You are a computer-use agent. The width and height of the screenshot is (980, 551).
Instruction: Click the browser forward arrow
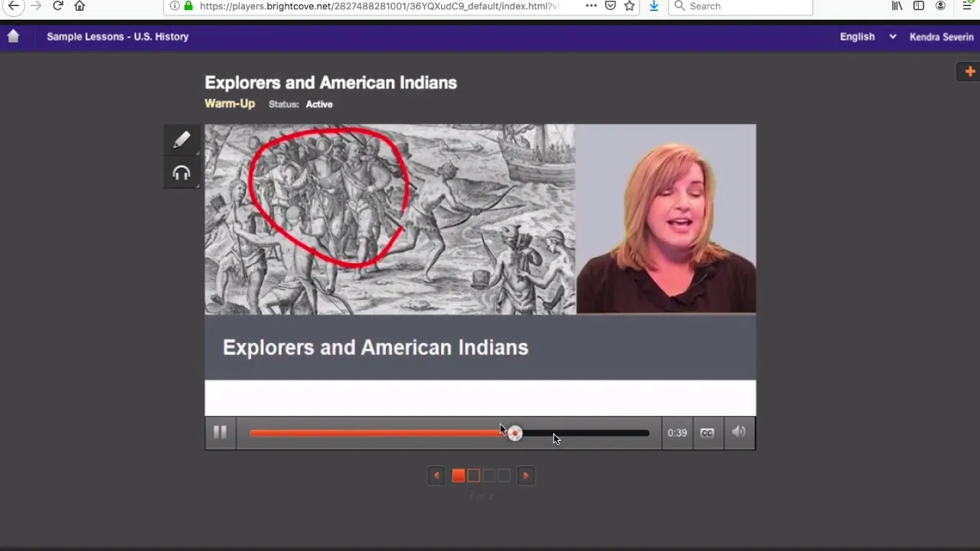click(36, 6)
